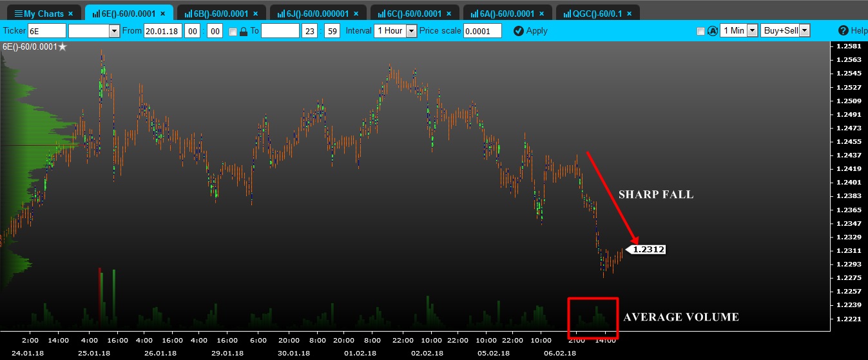The height and width of the screenshot is (360, 868).
Task: Switch to the 6J()-60/0.000001 chart tab
Action: click(318, 13)
